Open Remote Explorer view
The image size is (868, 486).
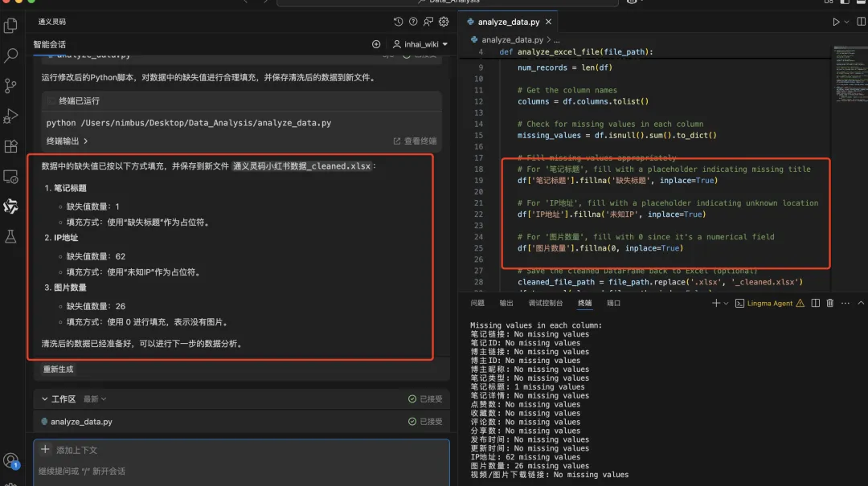coord(10,178)
